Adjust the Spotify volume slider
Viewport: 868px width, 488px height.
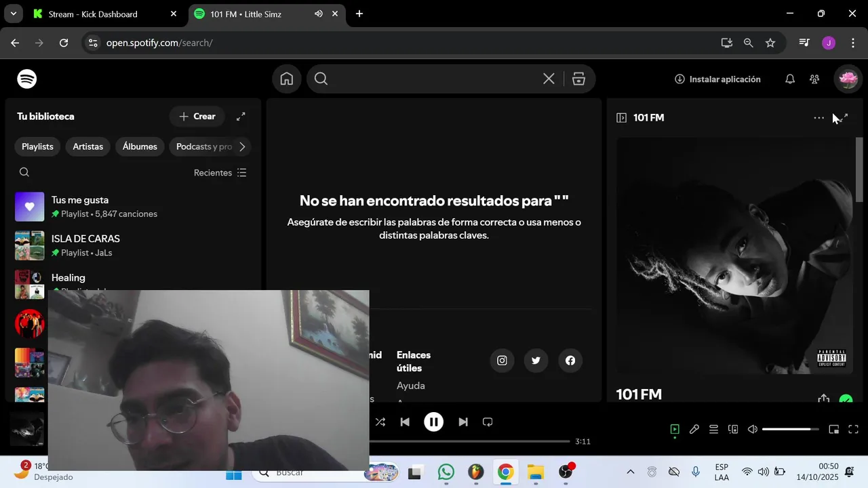tap(790, 429)
